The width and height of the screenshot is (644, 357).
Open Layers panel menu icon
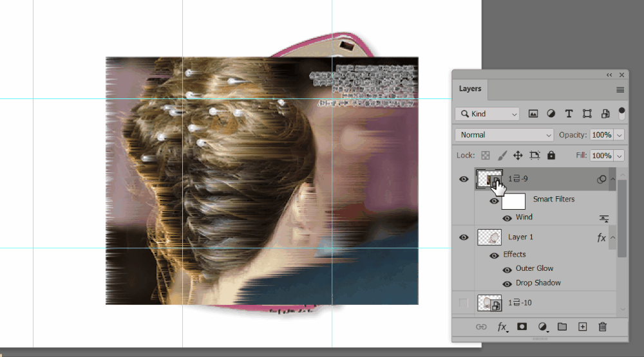[620, 90]
